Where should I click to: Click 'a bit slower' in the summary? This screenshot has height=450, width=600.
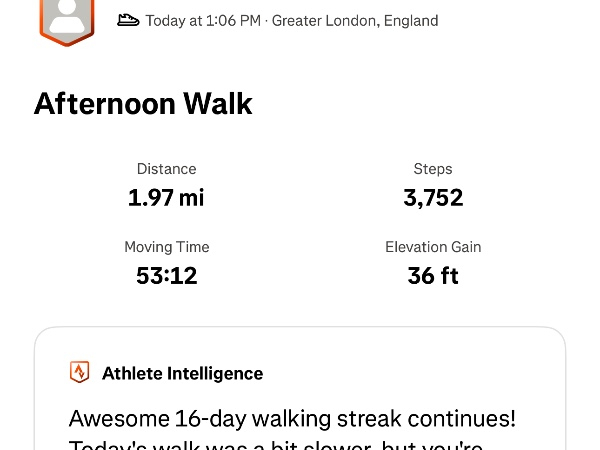click(316, 445)
